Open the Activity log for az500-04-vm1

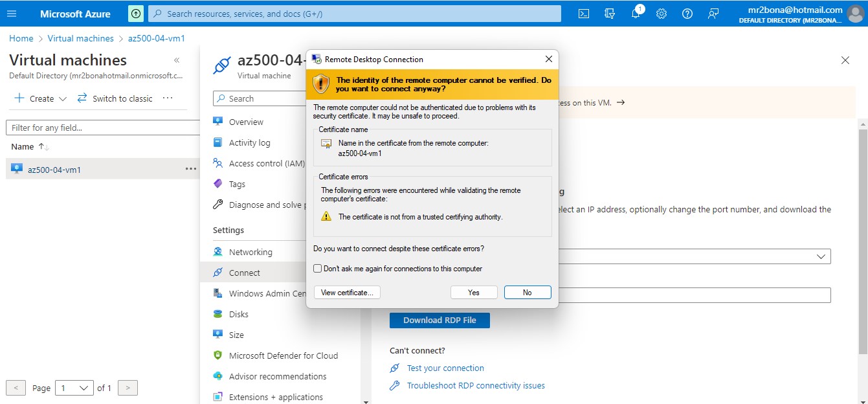point(250,142)
